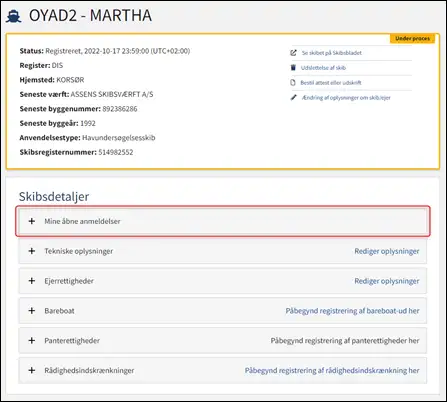Expand Rådighedsindskrænkninger plus icon
The width and height of the screenshot is (447, 402).
(32, 370)
